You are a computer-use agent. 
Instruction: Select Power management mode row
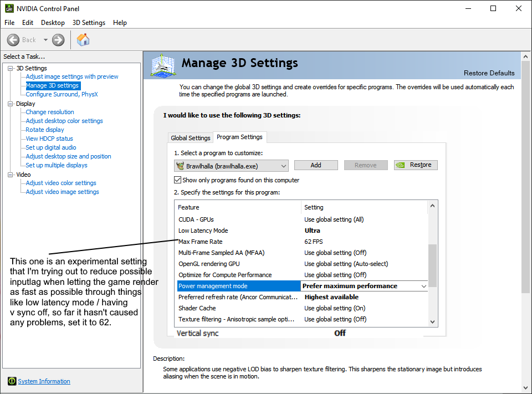click(x=303, y=286)
